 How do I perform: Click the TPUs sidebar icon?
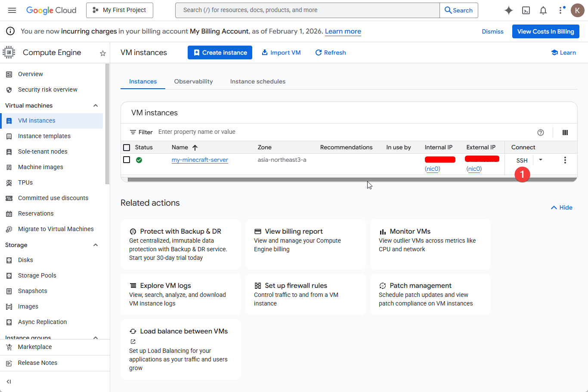click(x=9, y=183)
